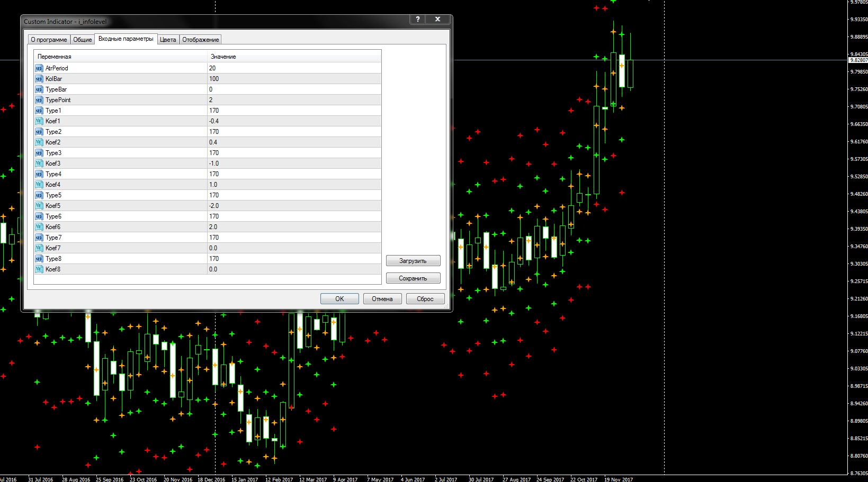The height and width of the screenshot is (482, 868).
Task: Click the double-type icon beside Koef4
Action: click(39, 185)
